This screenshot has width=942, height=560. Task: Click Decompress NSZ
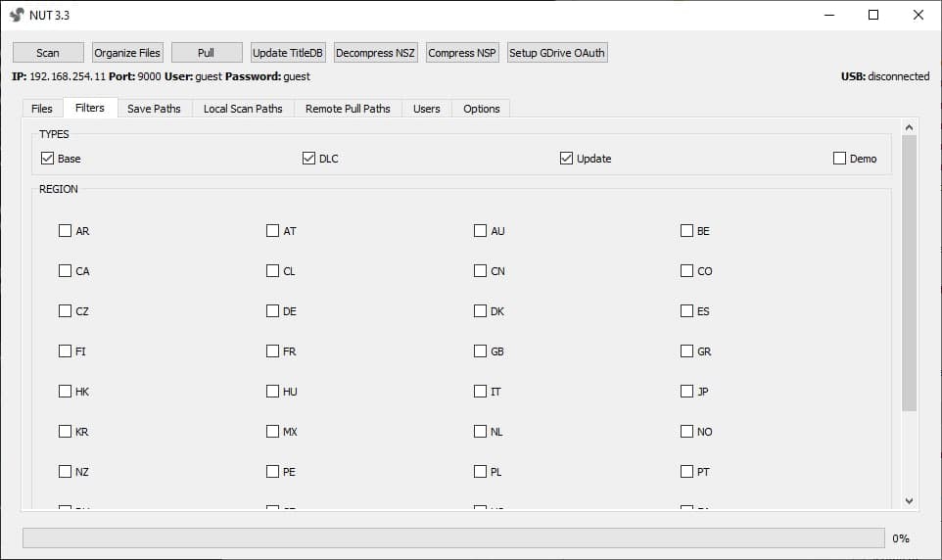[375, 53]
